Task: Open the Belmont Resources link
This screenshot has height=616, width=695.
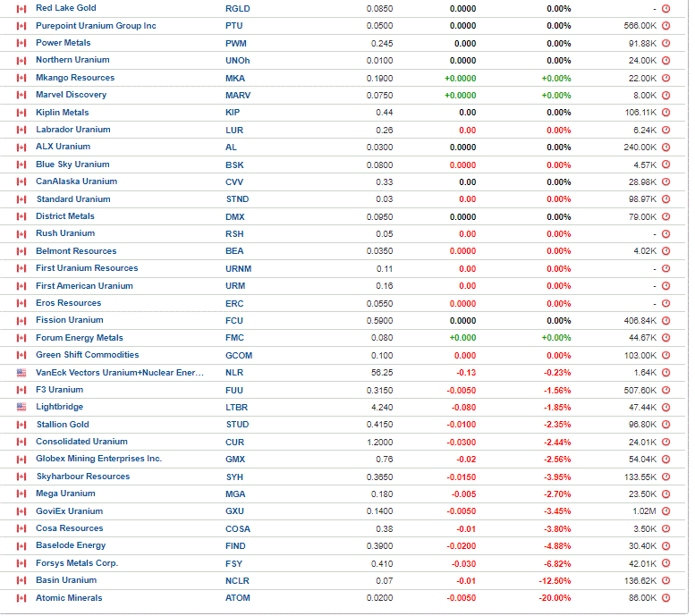Action: (76, 251)
